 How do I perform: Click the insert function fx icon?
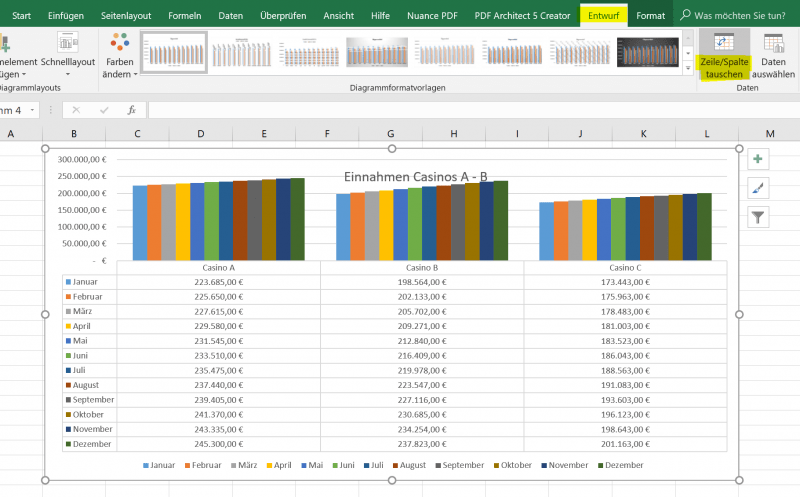tap(132, 110)
